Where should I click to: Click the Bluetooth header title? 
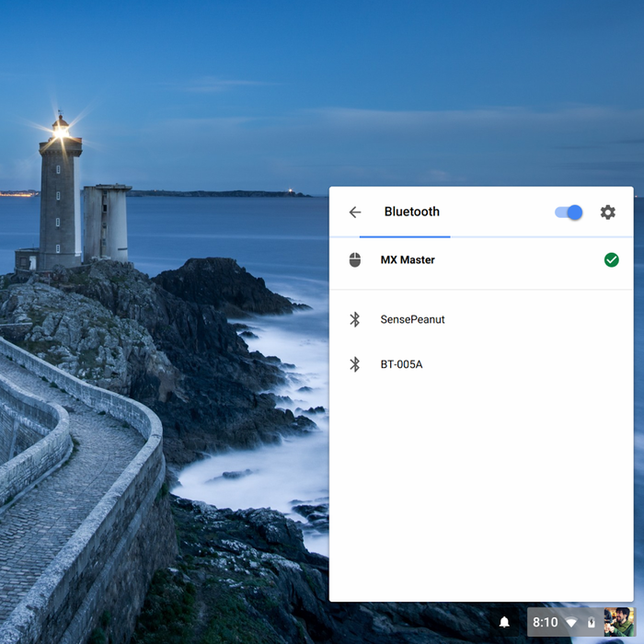pos(411,212)
